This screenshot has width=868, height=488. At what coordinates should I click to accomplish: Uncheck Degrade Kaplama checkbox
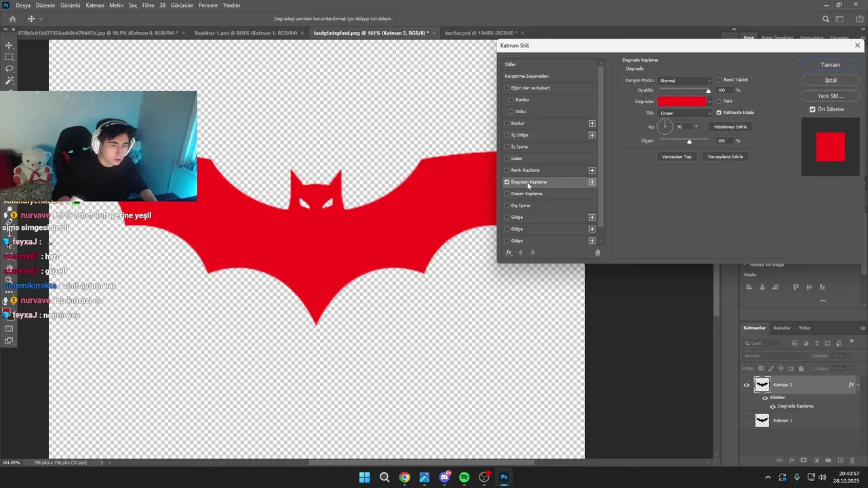coord(507,182)
